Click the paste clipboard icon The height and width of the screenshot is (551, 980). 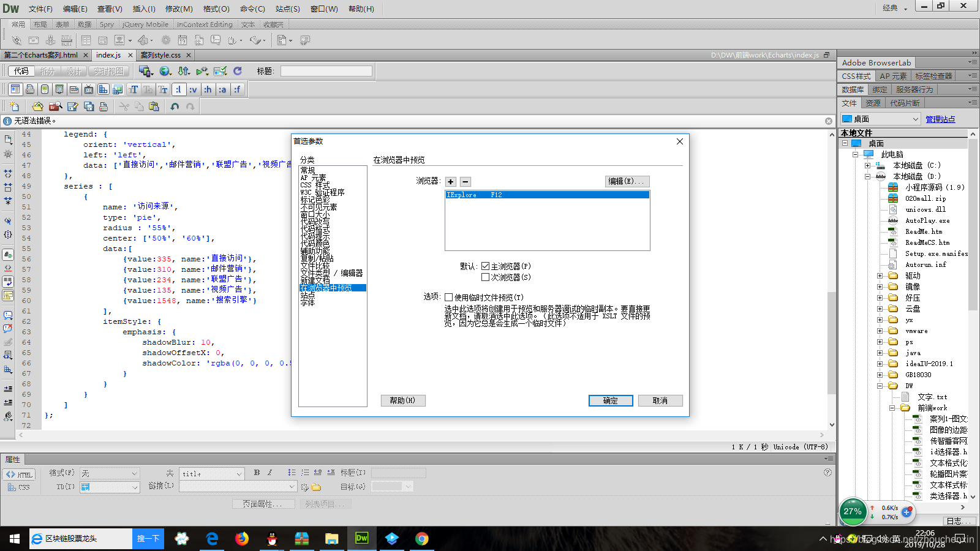click(154, 107)
